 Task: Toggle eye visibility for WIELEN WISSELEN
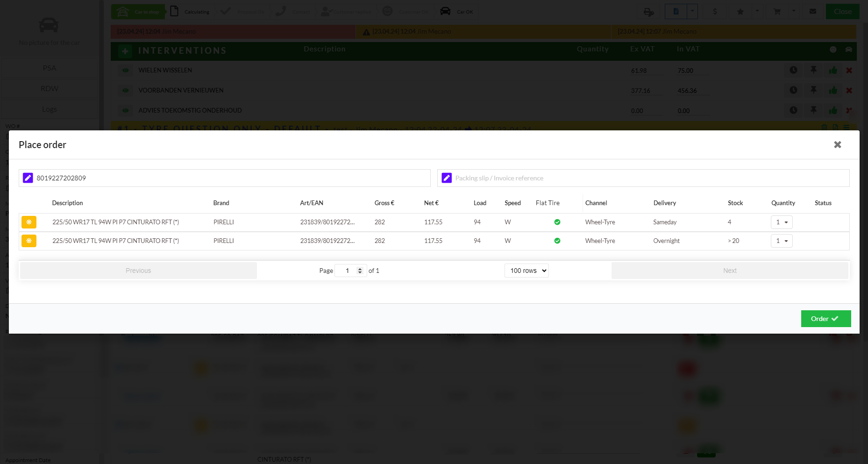pos(125,71)
